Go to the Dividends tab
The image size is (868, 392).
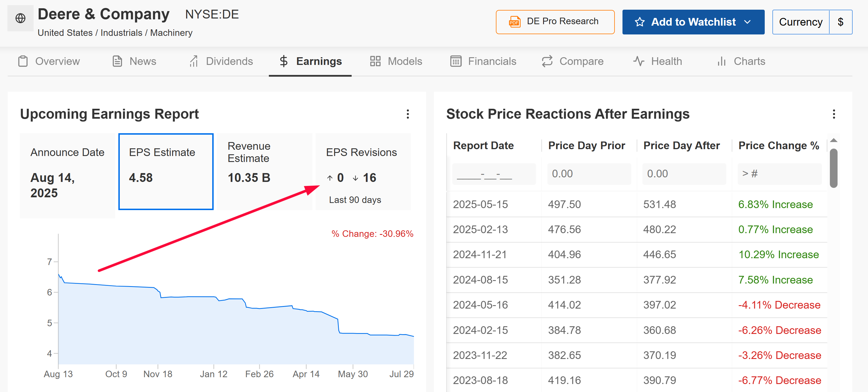point(221,61)
